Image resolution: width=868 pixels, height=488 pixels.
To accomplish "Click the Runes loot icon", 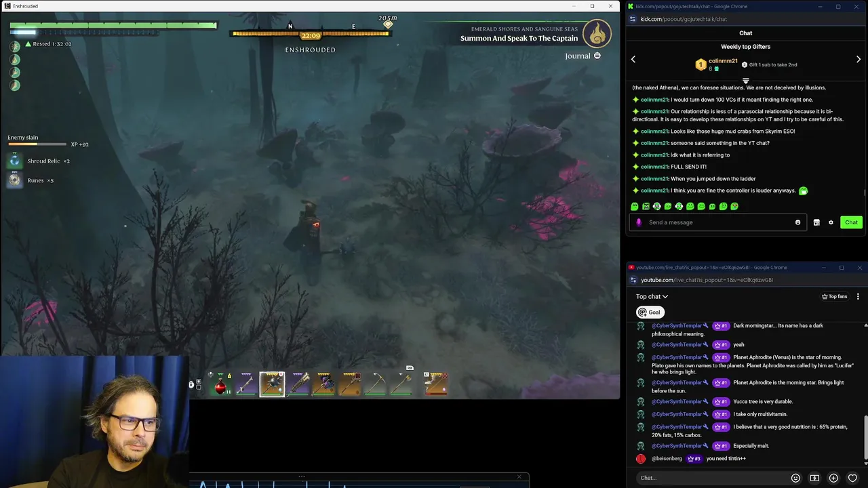I will click(x=15, y=180).
